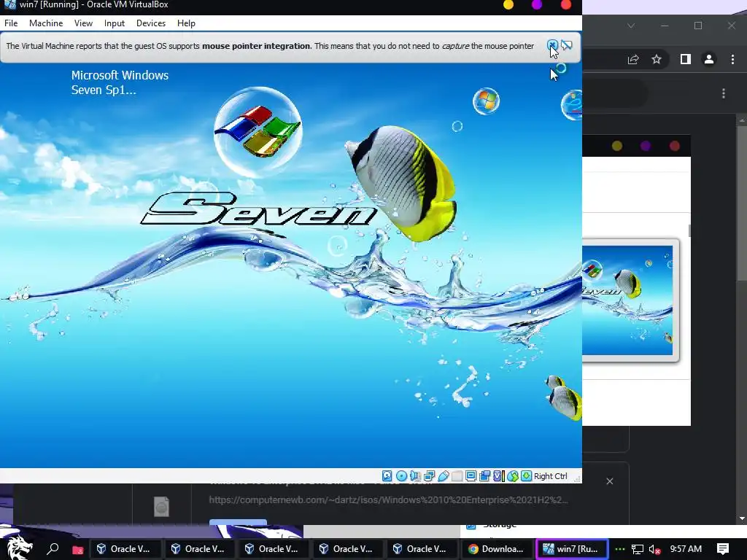
Task: Open the page's three-dot options below toolbar
Action: (x=723, y=93)
